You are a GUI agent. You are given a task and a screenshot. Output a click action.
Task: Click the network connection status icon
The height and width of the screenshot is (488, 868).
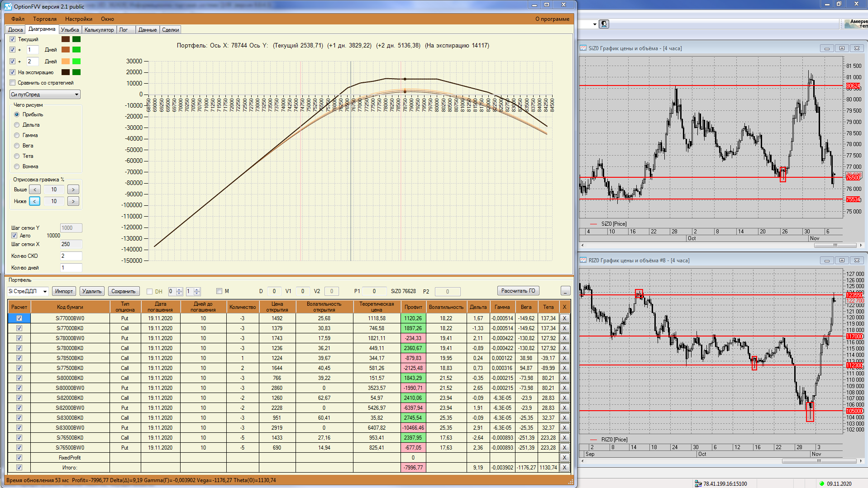[698, 483]
